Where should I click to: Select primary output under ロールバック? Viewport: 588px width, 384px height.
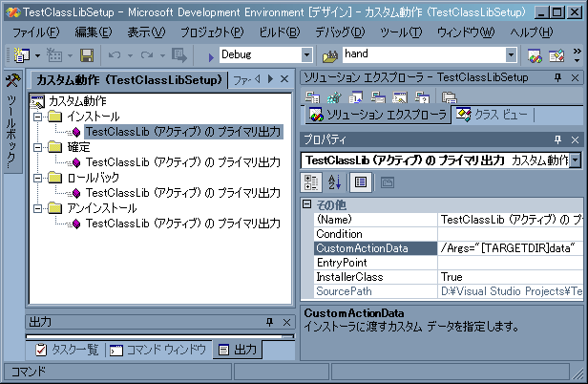coord(183,193)
